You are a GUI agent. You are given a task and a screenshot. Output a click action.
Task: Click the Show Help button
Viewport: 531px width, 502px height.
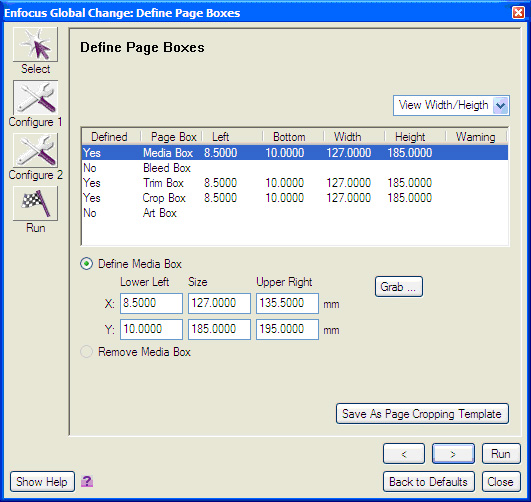42,481
